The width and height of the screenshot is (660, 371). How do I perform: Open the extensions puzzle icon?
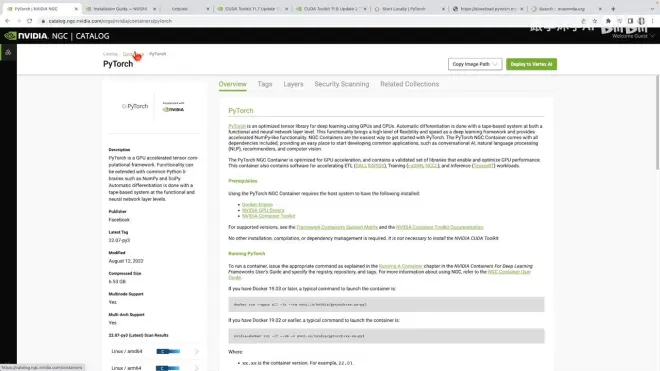[x=608, y=21]
